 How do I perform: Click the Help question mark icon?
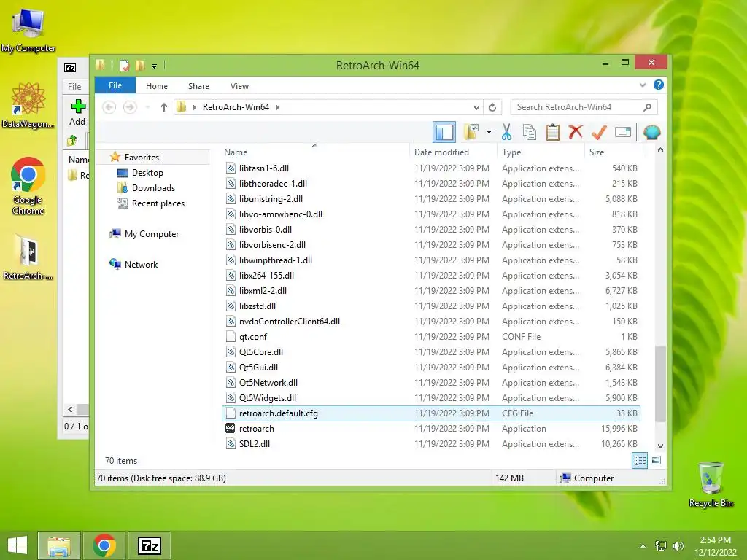pos(659,85)
